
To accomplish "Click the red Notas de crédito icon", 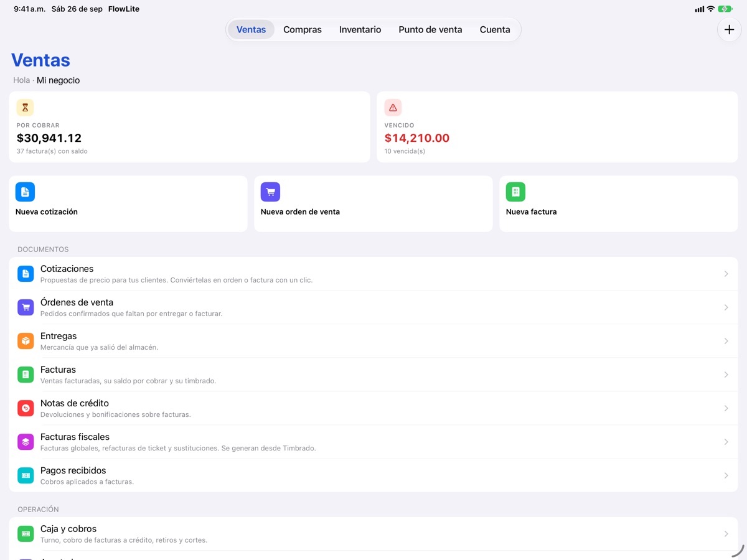I will click(x=26, y=408).
